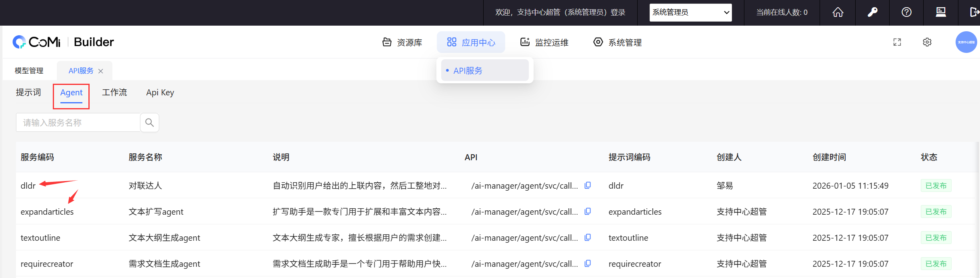The height and width of the screenshot is (278, 980).
Task: Click the blue user avatar
Action: pos(966,42)
